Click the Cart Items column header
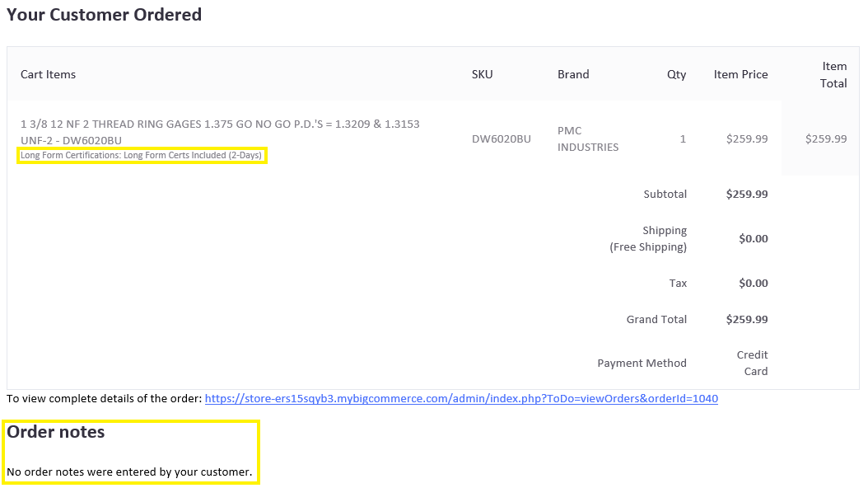 pyautogui.click(x=48, y=74)
